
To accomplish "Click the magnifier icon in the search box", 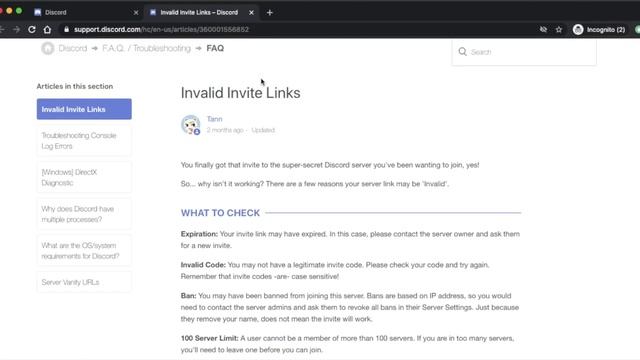I will (462, 51).
